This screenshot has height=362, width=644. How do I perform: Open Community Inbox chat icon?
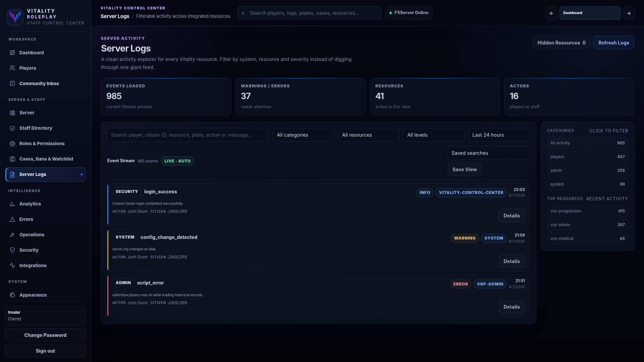[12, 83]
